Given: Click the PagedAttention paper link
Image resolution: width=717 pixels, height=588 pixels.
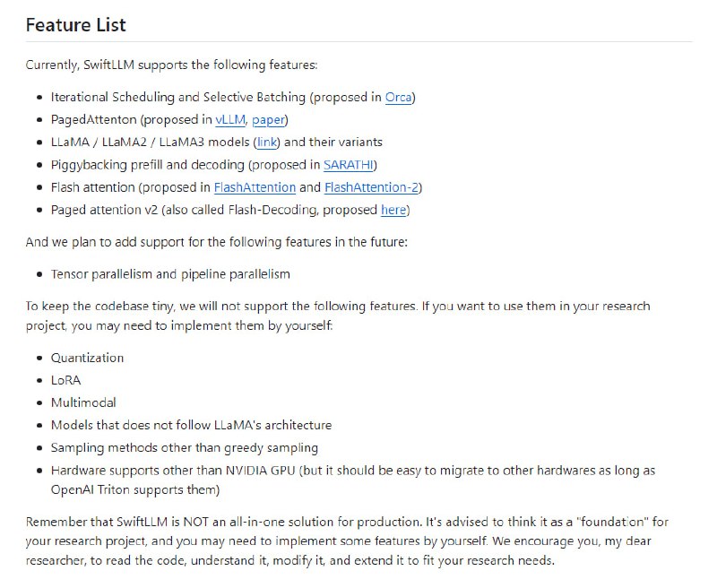Looking at the screenshot, I should tap(268, 119).
